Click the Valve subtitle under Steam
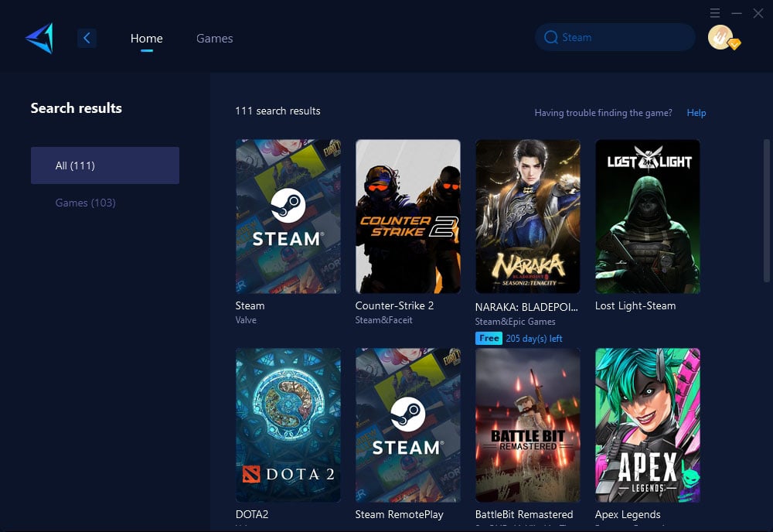 [246, 320]
